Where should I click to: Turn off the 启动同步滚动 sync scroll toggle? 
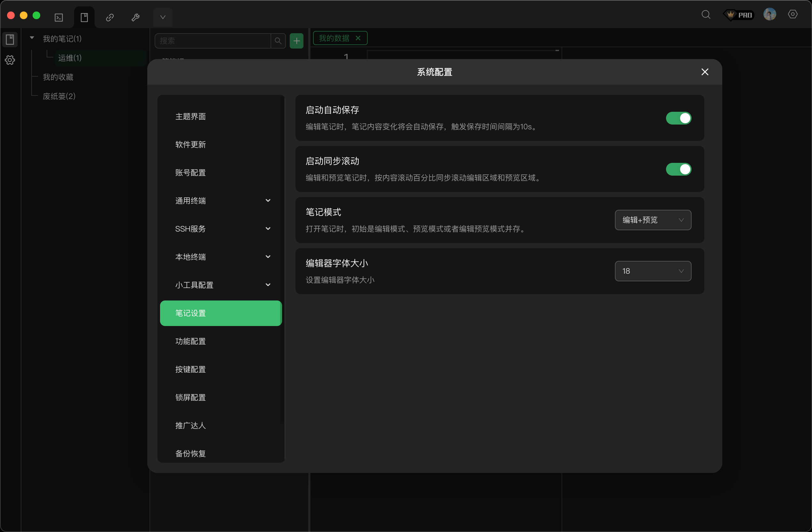tap(678, 169)
